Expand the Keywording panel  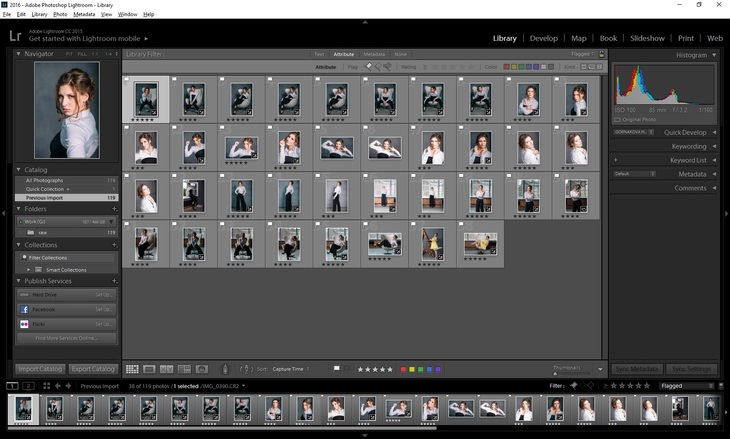tap(714, 147)
